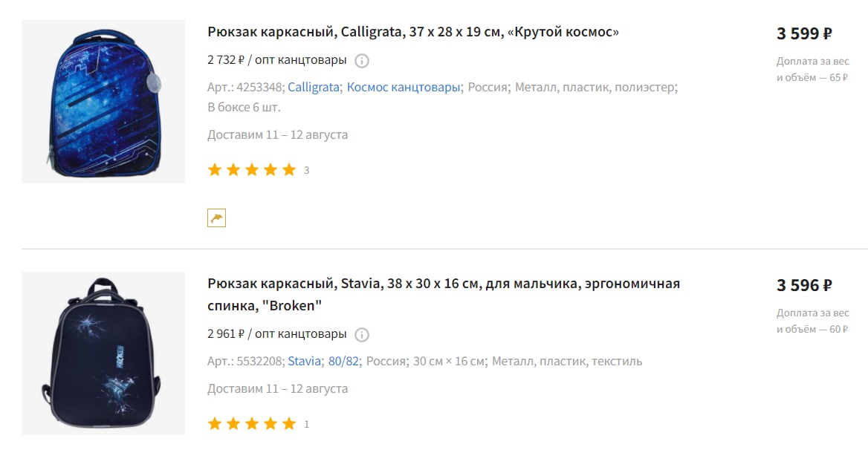Click the first star of Stavia backpack rating
The width and height of the screenshot is (868, 470).
click(x=215, y=423)
